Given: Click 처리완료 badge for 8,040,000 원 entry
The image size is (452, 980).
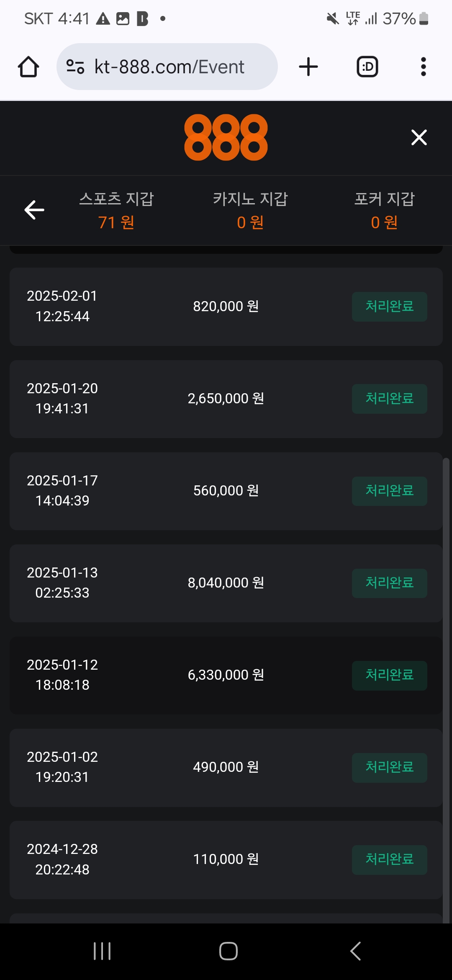Looking at the screenshot, I should point(389,583).
